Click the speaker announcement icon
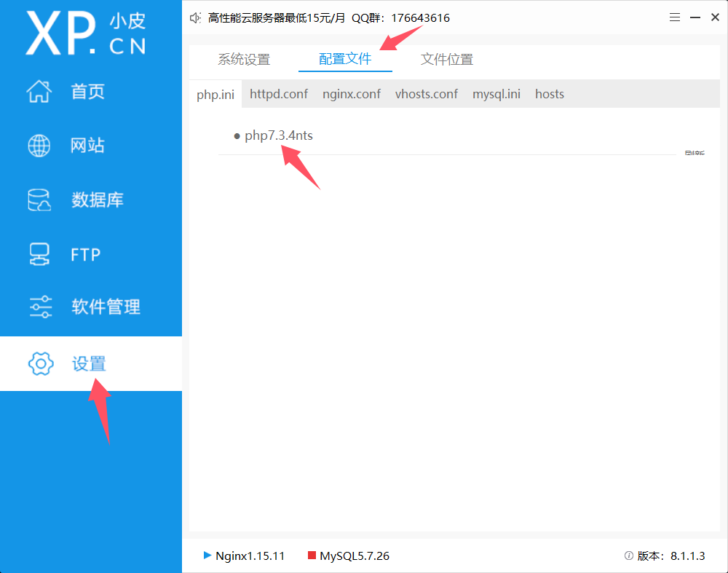 coord(195,18)
